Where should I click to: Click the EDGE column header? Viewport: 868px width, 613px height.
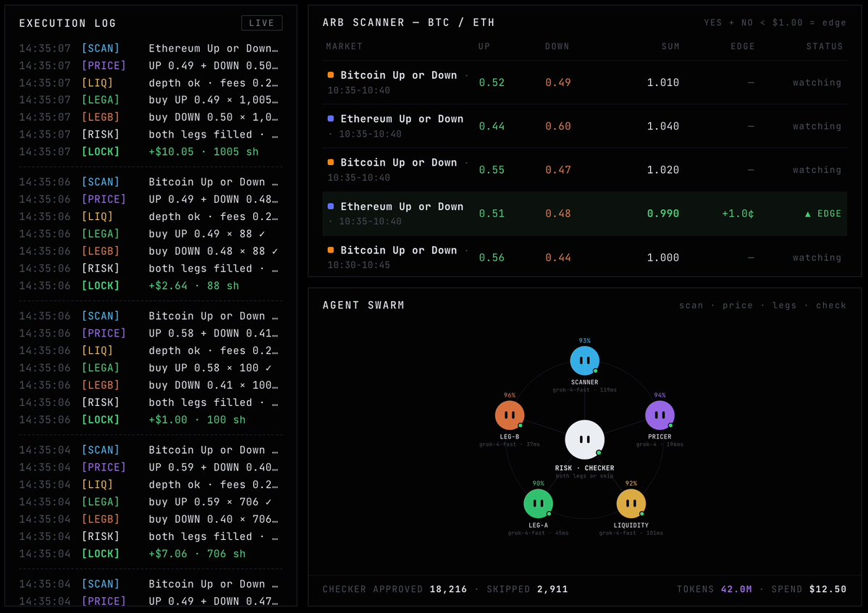(742, 46)
